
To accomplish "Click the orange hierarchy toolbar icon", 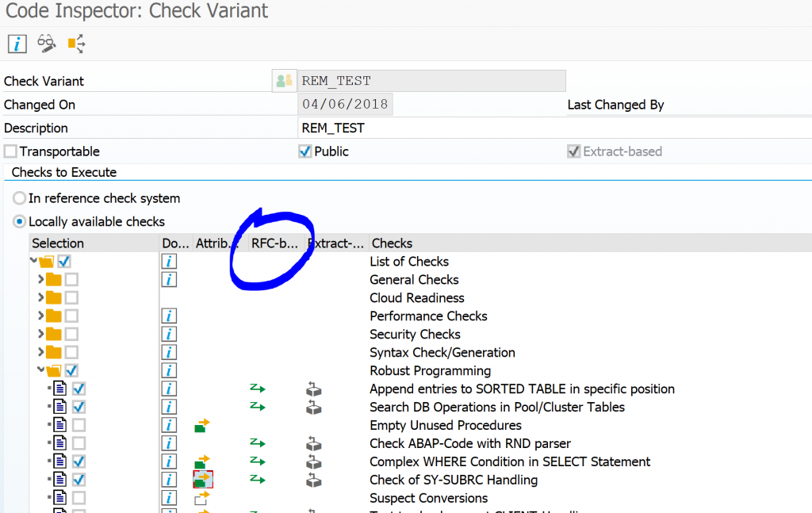I will coord(76,44).
